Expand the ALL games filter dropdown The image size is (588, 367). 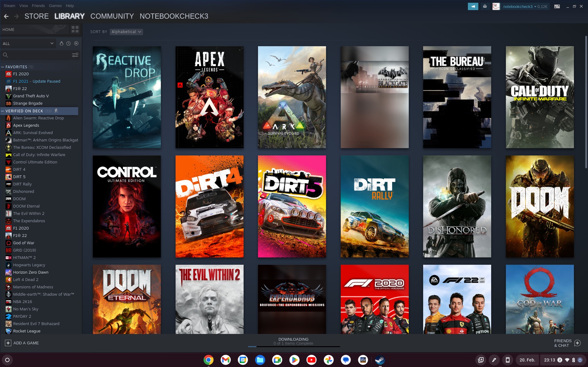click(28, 43)
